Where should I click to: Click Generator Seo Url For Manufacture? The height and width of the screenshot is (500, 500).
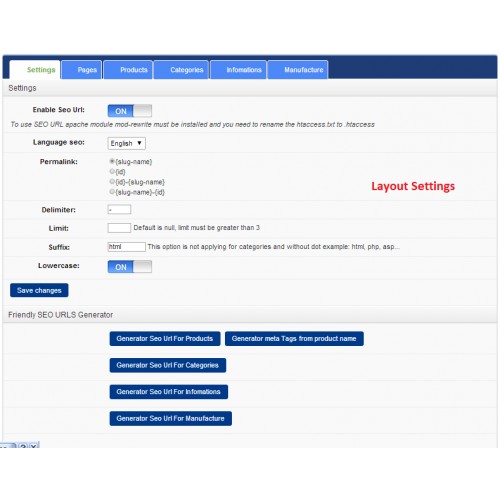click(171, 419)
